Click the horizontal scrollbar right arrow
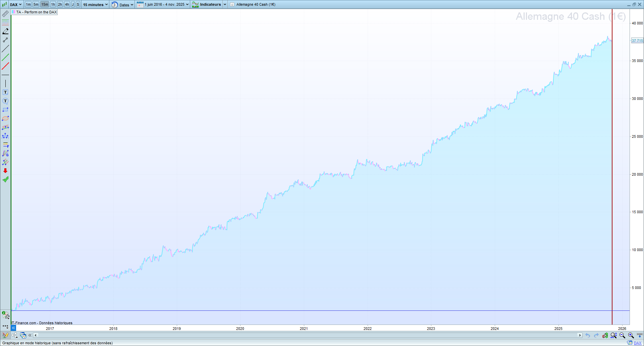 pyautogui.click(x=580, y=335)
